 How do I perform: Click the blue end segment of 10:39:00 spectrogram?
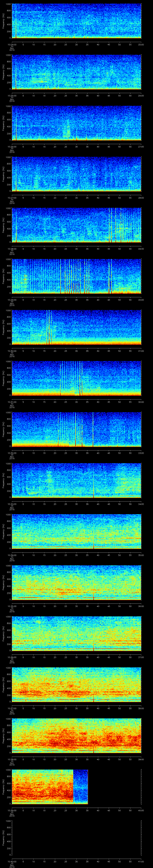pos(81,787)
